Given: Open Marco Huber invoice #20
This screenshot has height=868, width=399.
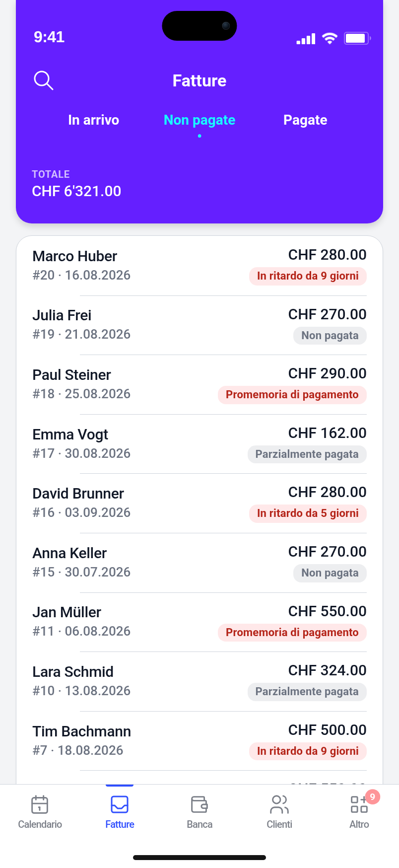Looking at the screenshot, I should point(199,266).
